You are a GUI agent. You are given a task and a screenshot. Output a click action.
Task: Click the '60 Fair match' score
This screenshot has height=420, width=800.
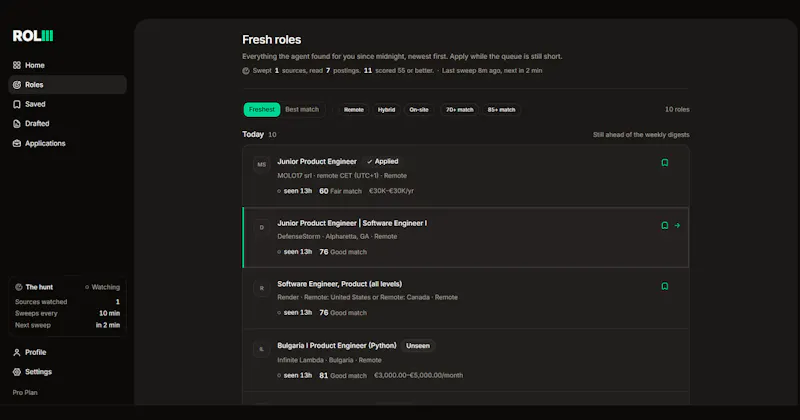[x=340, y=191]
